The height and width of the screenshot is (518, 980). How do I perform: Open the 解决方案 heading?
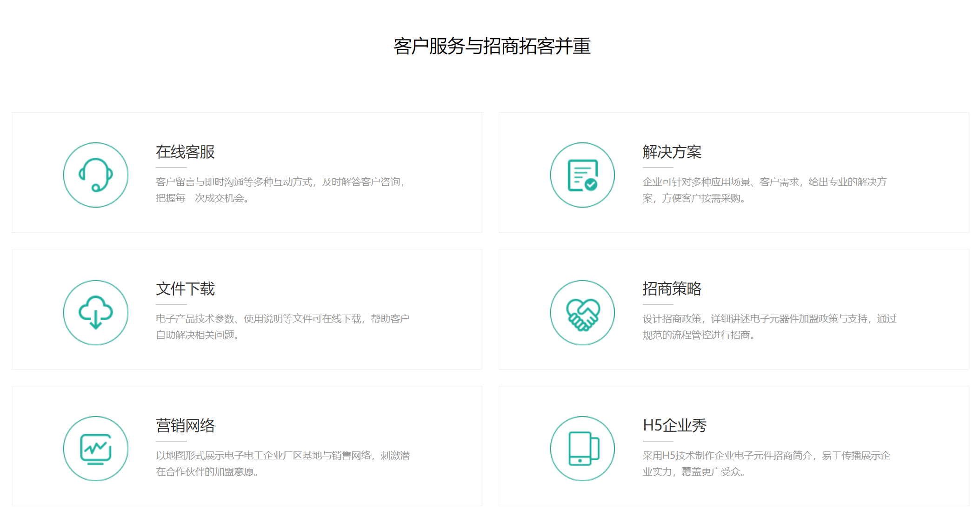pyautogui.click(x=672, y=152)
